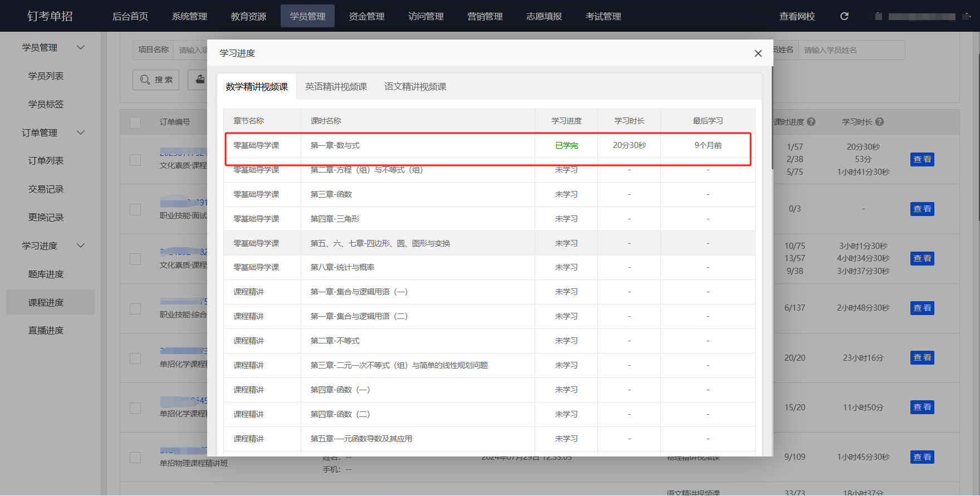Collapse the 订单管理 sidebar group
980x496 pixels.
pyautogui.click(x=81, y=132)
